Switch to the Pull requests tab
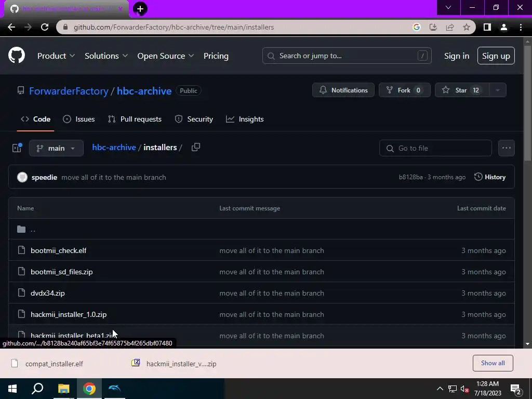Screen dimensions: 532x399 pyautogui.click(x=135, y=119)
